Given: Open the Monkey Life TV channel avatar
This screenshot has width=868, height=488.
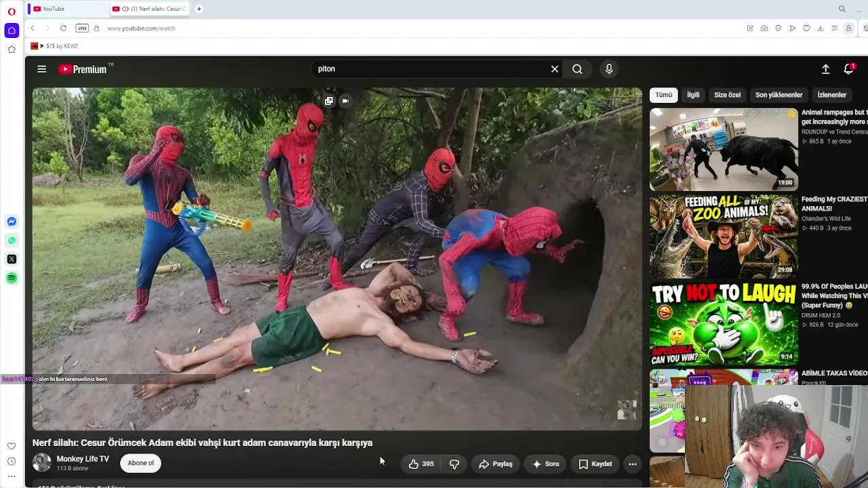Looking at the screenshot, I should 42,462.
